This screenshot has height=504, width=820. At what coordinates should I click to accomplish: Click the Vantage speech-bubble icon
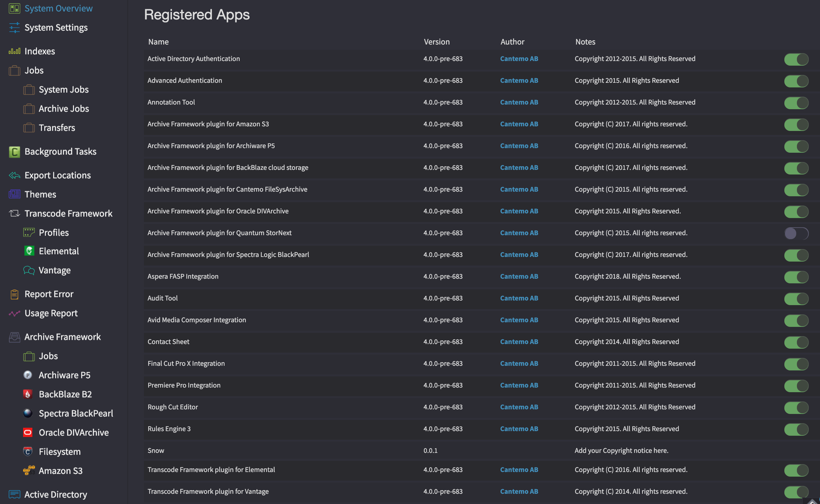tap(29, 270)
